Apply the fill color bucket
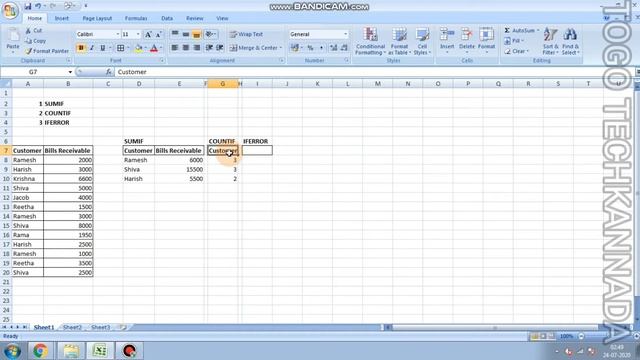 [138, 48]
